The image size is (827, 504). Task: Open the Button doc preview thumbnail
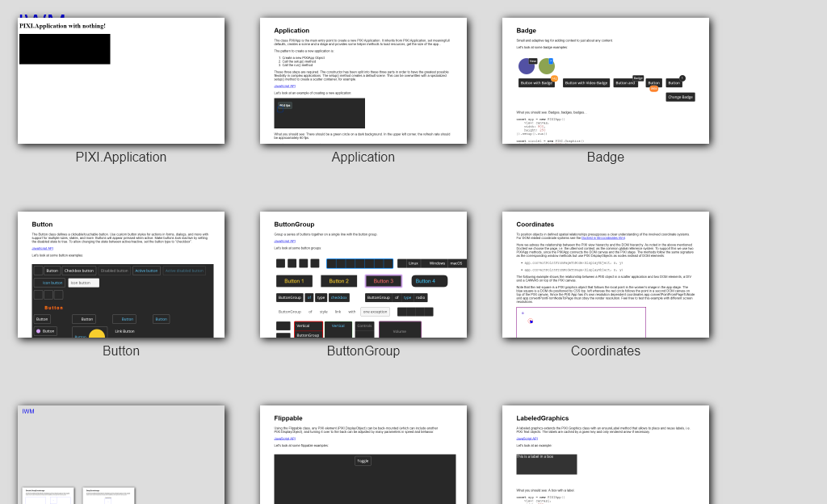(121, 275)
